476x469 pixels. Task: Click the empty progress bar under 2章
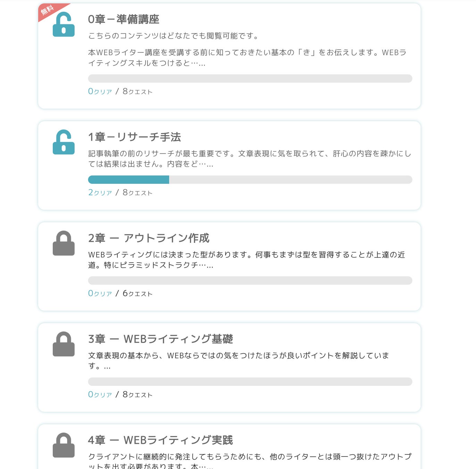[250, 281]
